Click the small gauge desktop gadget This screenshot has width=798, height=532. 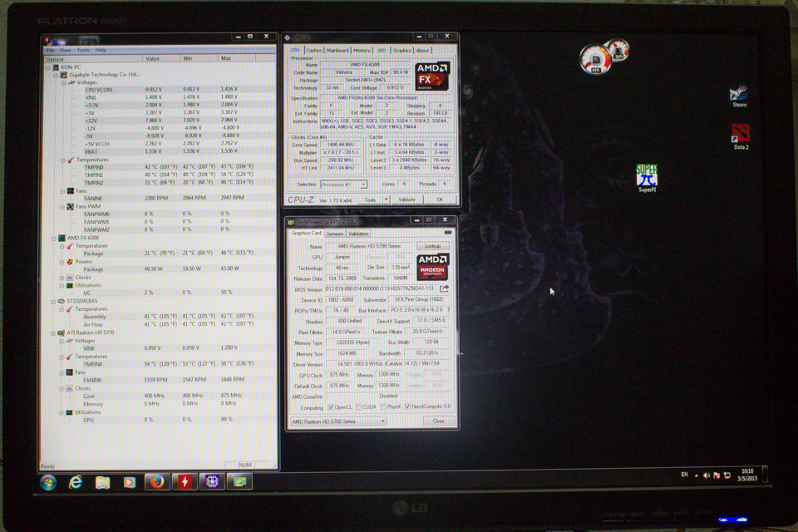[x=618, y=50]
